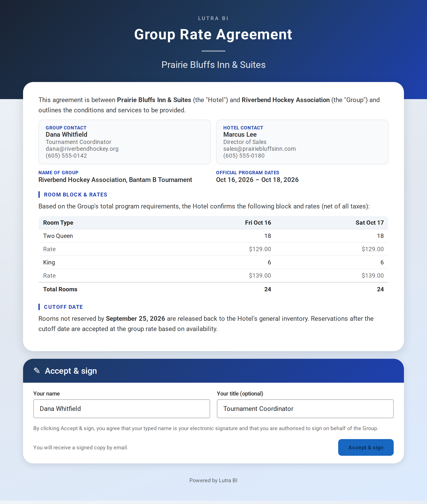This screenshot has height=504, width=427.
Task: Click the Accept & sign button
Action: tap(366, 447)
